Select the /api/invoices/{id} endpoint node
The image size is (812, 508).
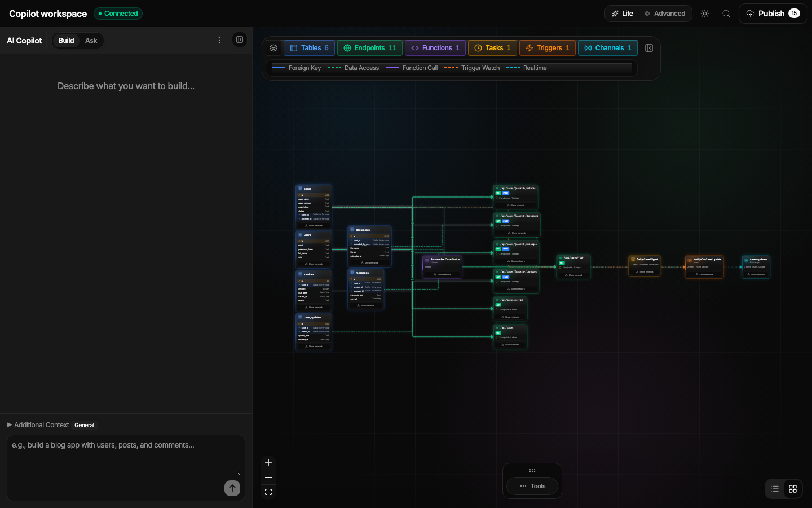pyautogui.click(x=510, y=309)
